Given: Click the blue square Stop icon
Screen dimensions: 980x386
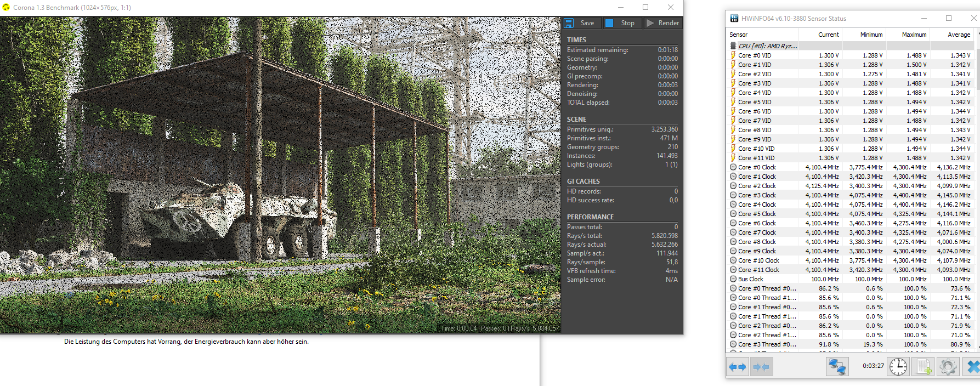Looking at the screenshot, I should 609,23.
